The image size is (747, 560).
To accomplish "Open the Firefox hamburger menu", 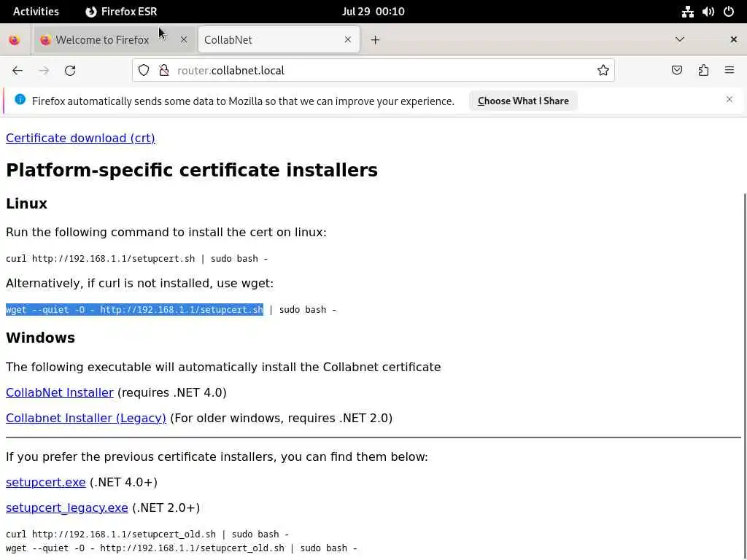I will 729,71.
